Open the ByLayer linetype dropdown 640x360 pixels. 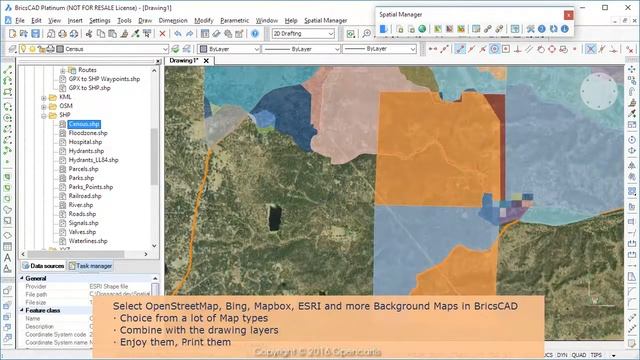point(337,49)
